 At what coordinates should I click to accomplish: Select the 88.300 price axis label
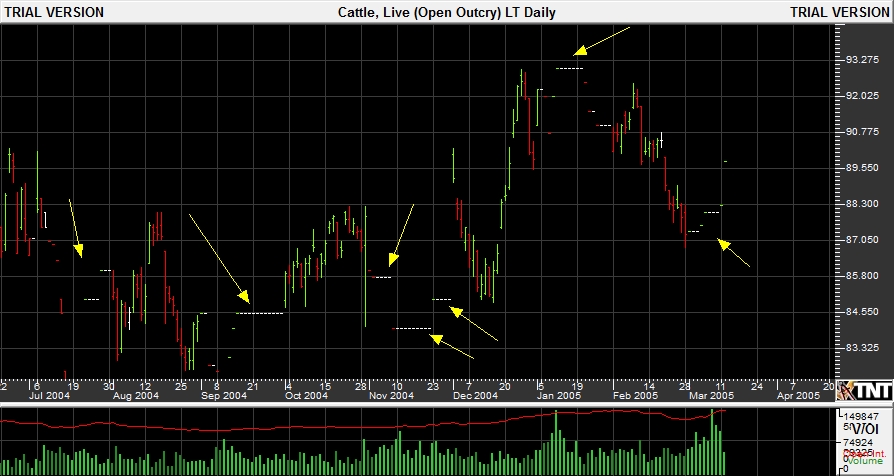pyautogui.click(x=864, y=204)
